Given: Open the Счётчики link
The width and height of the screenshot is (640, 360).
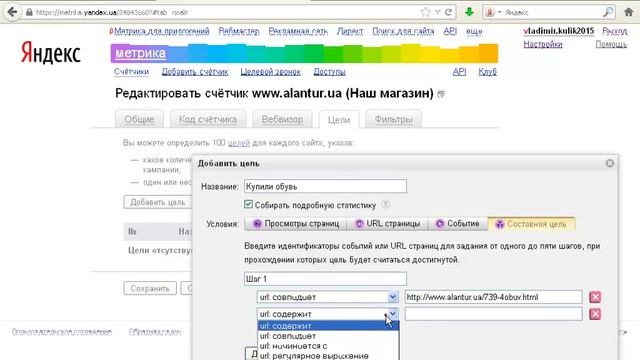Looking at the screenshot, I should click(x=131, y=72).
